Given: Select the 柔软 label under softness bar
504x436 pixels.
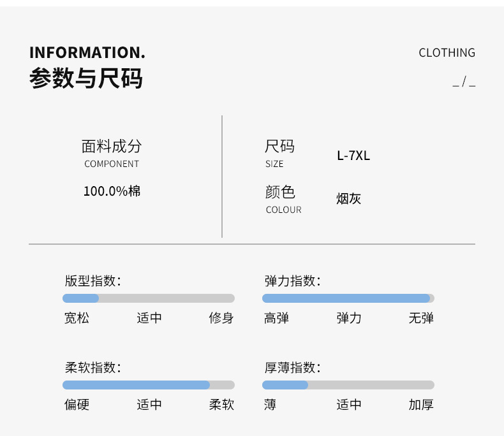Looking at the screenshot, I should 221,405.
